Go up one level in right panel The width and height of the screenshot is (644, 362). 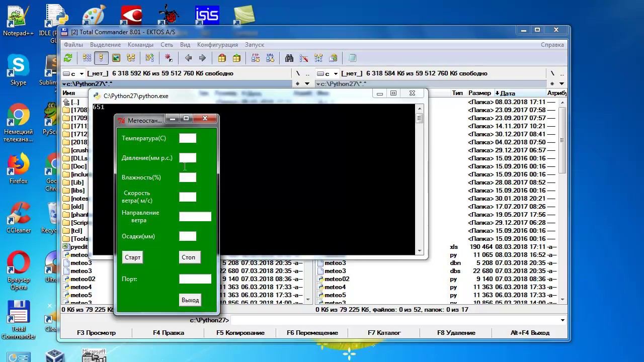coord(562,73)
